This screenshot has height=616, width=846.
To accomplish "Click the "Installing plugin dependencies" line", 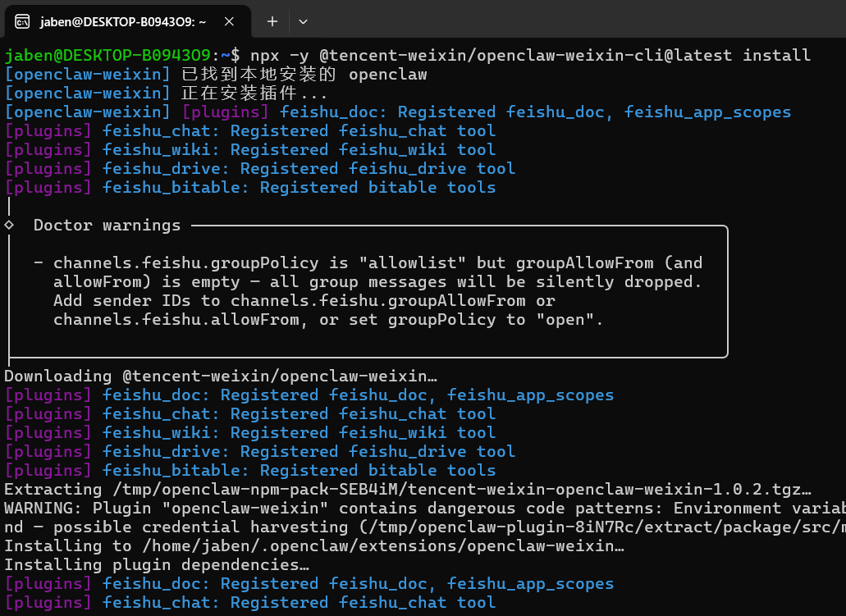I will [157, 565].
